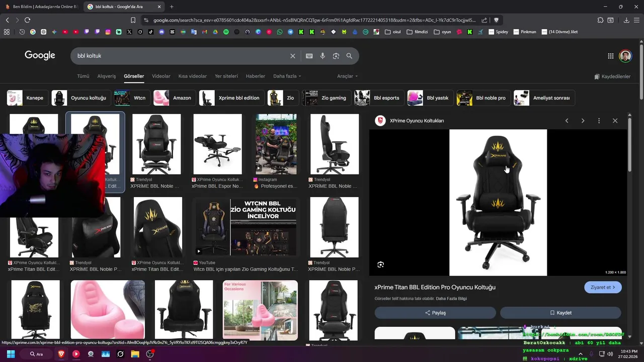Open three-dot options in preview panel

599,121
